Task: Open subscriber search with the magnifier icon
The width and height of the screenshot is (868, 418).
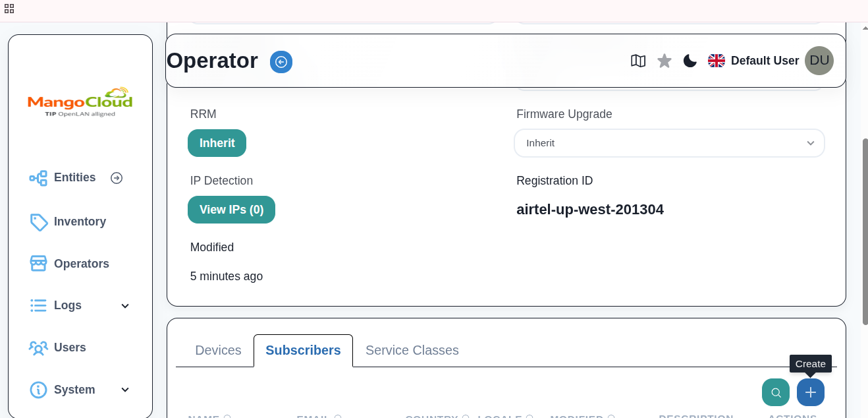Action: tap(776, 392)
